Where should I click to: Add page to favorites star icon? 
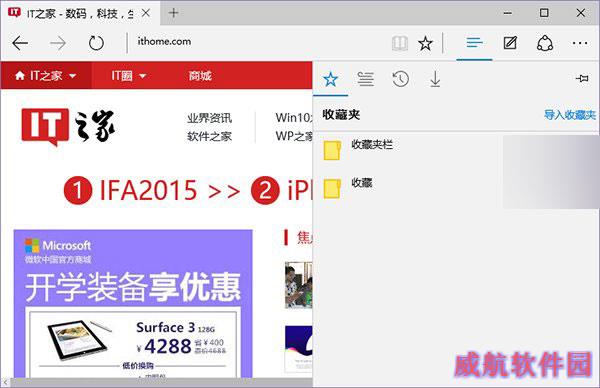(x=425, y=43)
